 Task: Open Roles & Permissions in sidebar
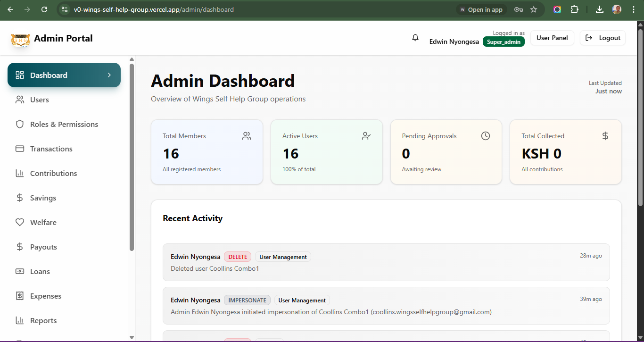coord(64,124)
